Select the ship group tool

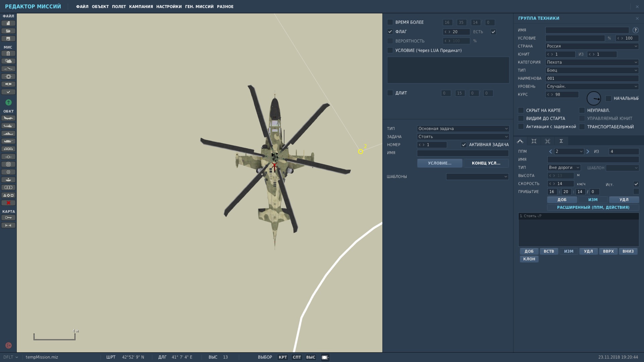click(x=8, y=133)
